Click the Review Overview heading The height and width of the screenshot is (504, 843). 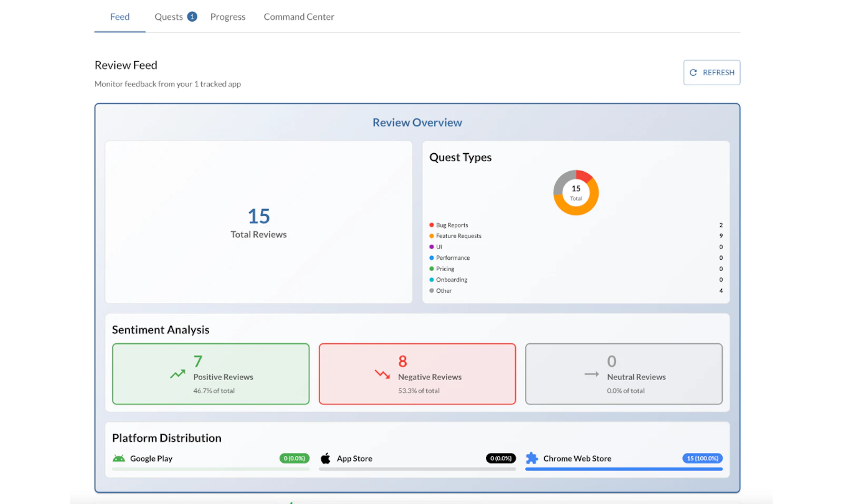click(x=417, y=123)
